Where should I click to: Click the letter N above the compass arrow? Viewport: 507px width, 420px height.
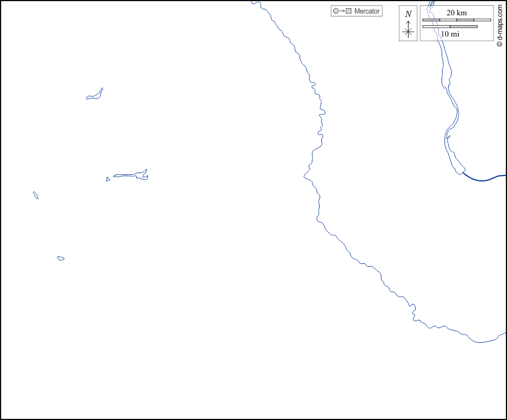pyautogui.click(x=408, y=14)
